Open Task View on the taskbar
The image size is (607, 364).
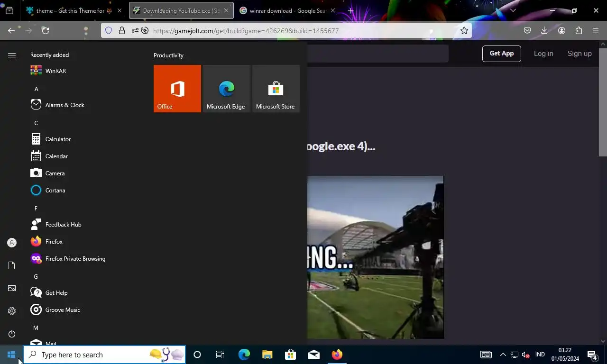[220, 355]
